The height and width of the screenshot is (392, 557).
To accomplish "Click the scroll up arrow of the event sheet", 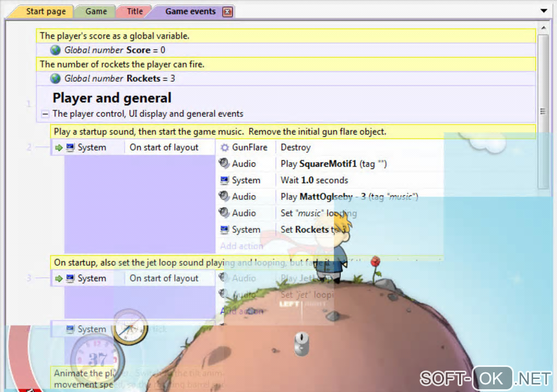I will click(543, 27).
